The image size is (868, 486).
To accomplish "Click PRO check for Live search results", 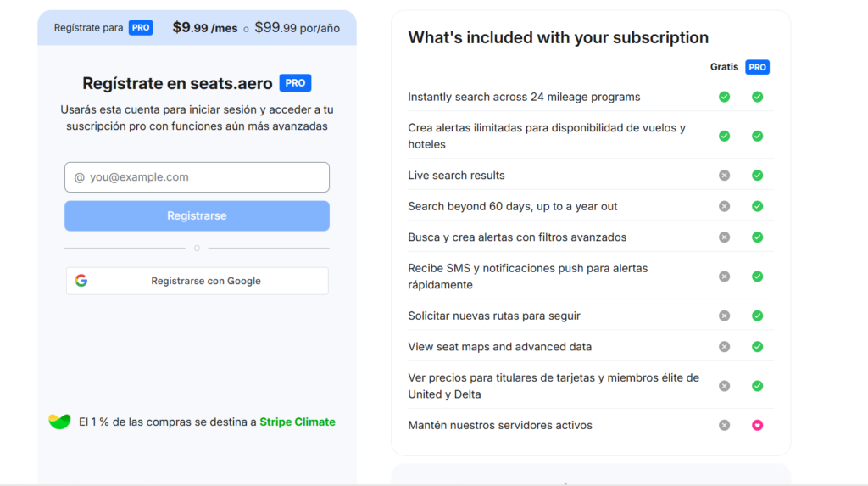I will coord(757,175).
